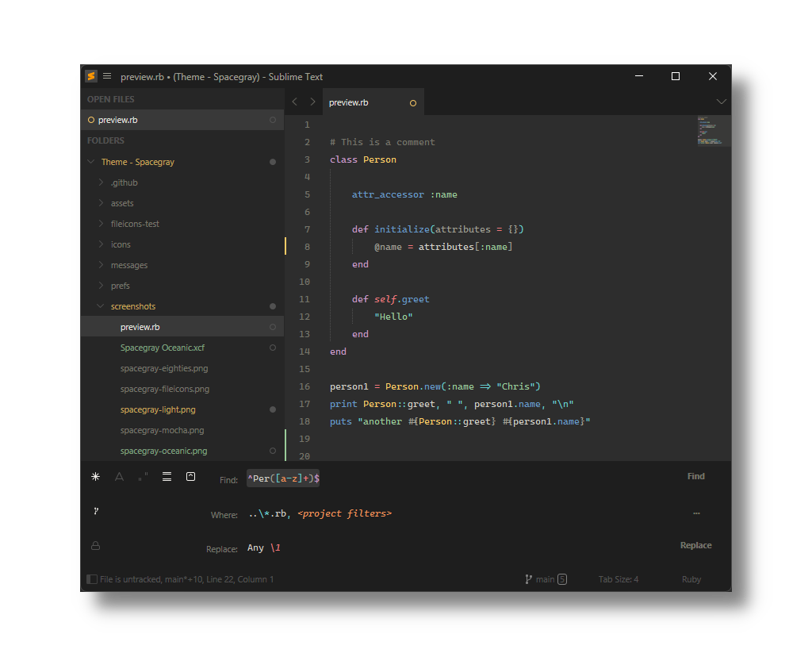Image resolution: width=812 pixels, height=657 pixels.
Task: Go back with the left arrow
Action: click(x=295, y=102)
